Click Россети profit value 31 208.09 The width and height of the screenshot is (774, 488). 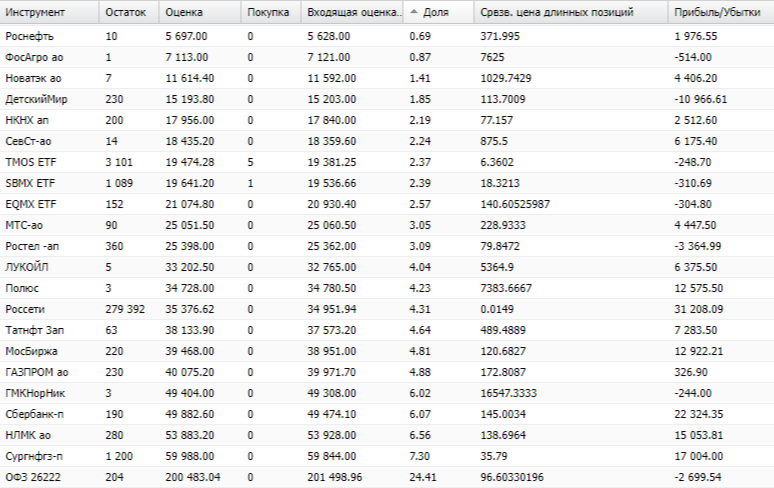point(698,309)
